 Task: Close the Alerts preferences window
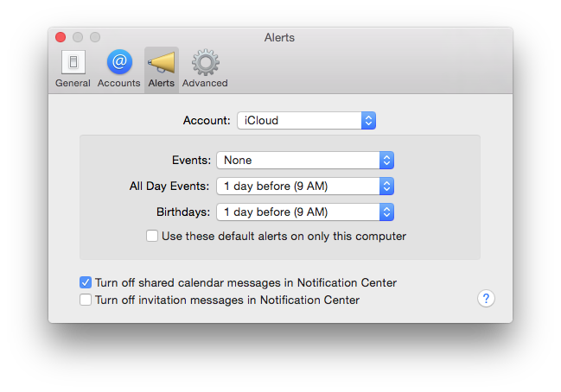[61, 37]
